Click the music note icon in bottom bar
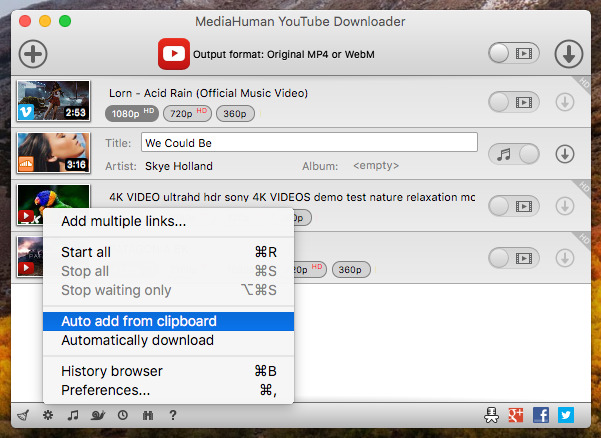This screenshot has width=601, height=438. [73, 415]
